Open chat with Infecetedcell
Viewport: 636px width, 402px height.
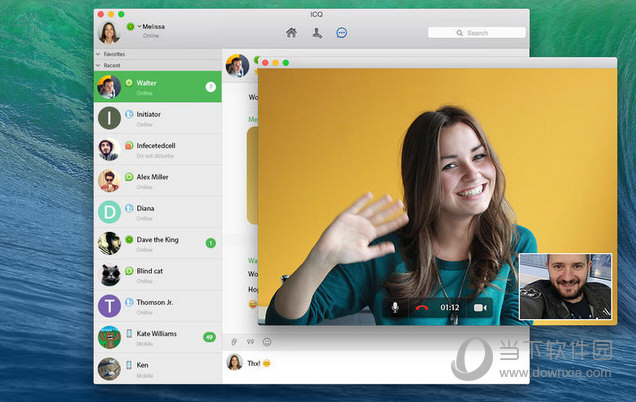click(158, 149)
